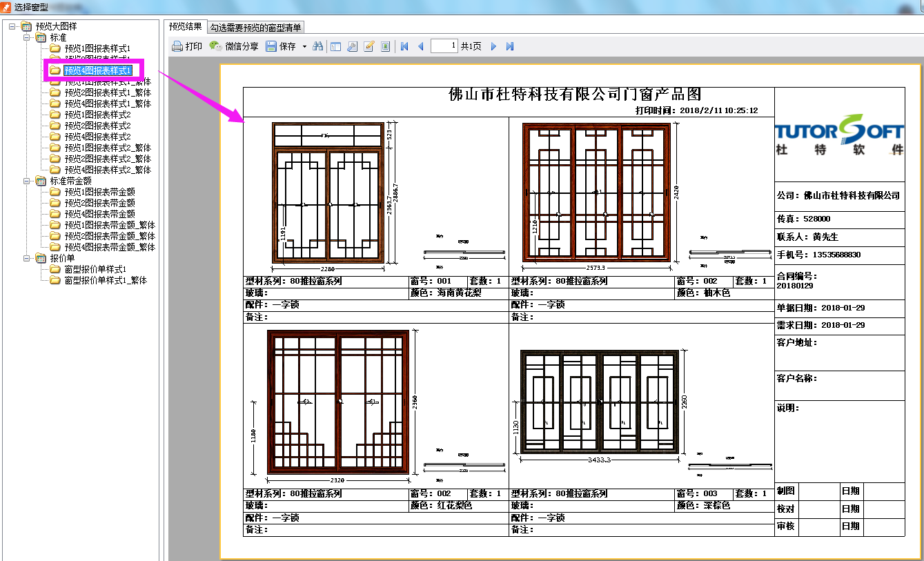
Task: Go to the previous page
Action: (x=421, y=46)
